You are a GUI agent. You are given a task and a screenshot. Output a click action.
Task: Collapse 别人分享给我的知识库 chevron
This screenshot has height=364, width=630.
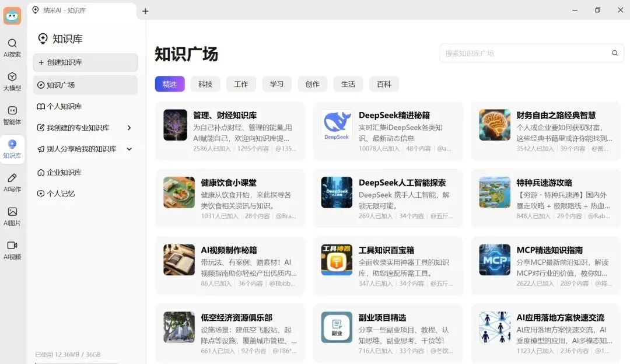(x=129, y=149)
